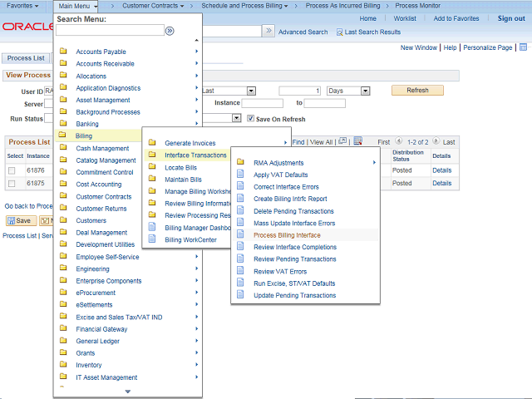This screenshot has width=532, height=399.
Task: Click the Last Search Results icon
Action: pos(340,32)
